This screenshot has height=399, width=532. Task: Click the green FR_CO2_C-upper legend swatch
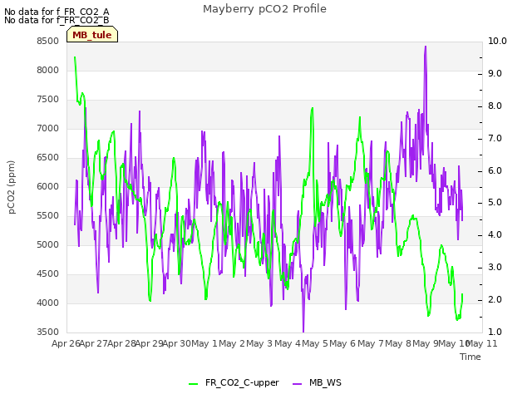coord(193,383)
